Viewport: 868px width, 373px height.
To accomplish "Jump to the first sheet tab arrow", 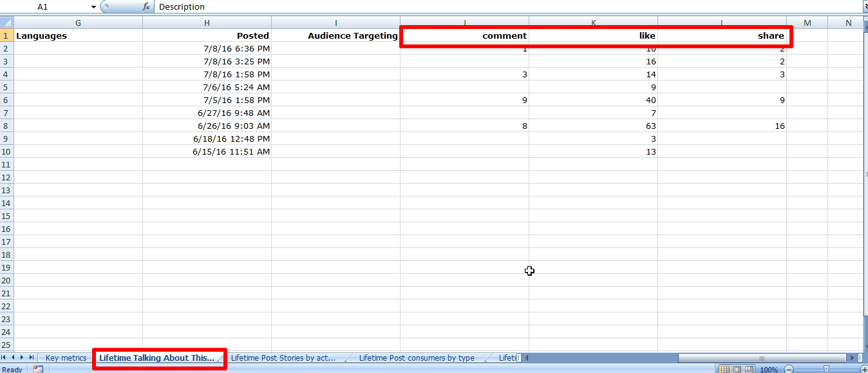I will pyautogui.click(x=5, y=358).
